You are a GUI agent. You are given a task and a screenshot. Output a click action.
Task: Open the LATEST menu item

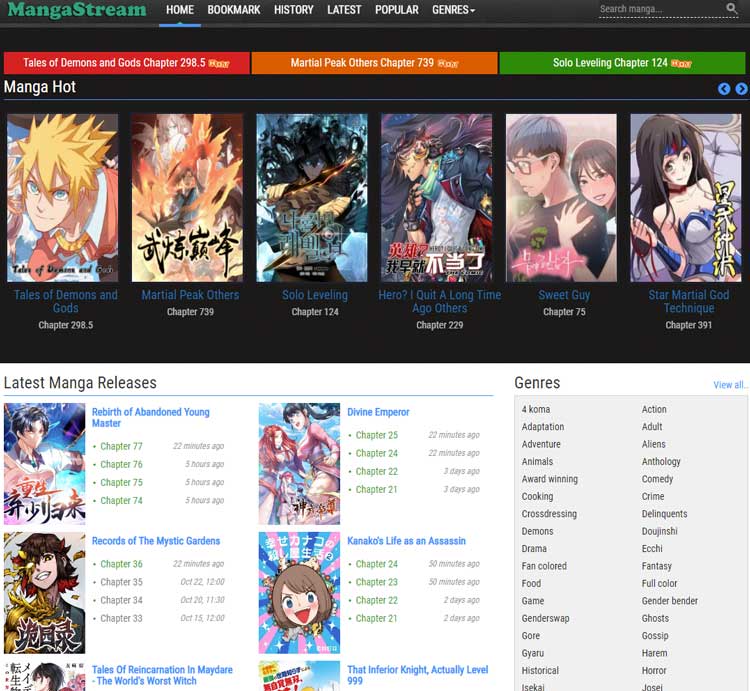point(344,10)
